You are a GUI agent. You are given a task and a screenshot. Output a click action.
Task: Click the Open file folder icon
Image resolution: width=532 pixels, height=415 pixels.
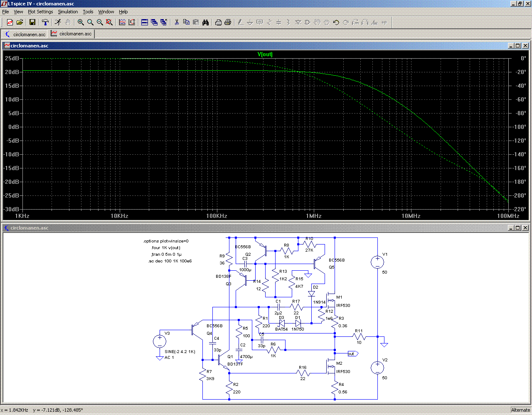pyautogui.click(x=20, y=22)
